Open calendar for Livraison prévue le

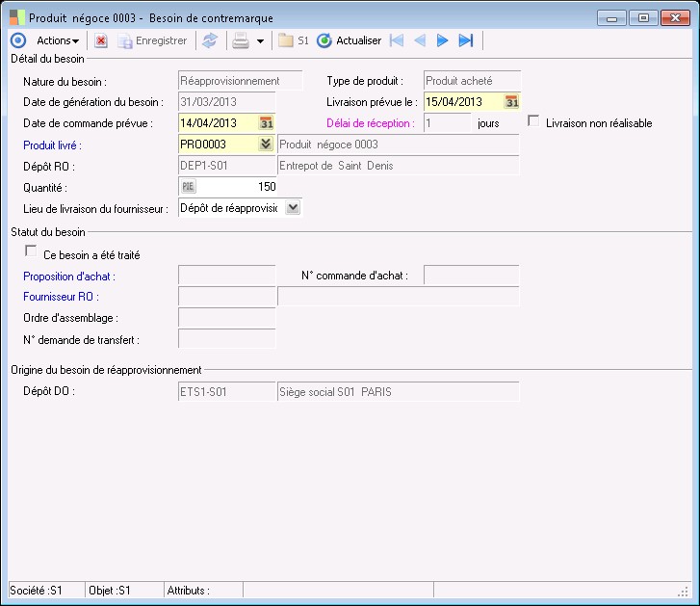pos(512,102)
